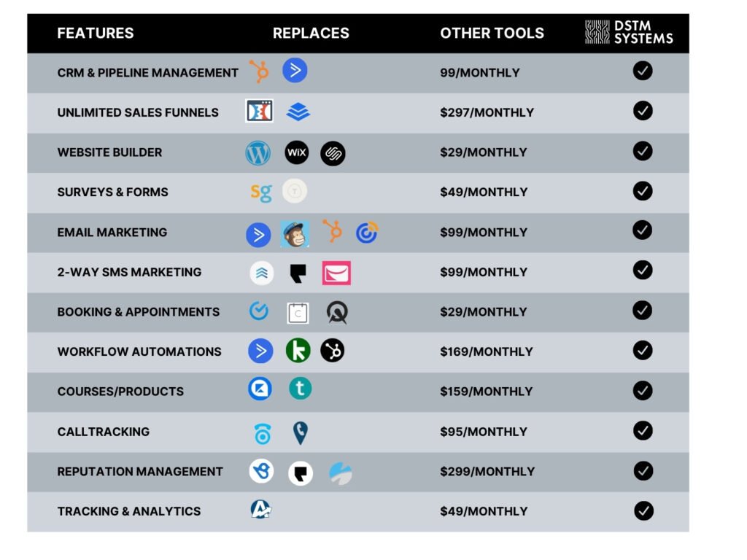Image resolution: width=747 pixels, height=560 pixels.
Task: Click the FEATURES column header
Action: click(96, 34)
